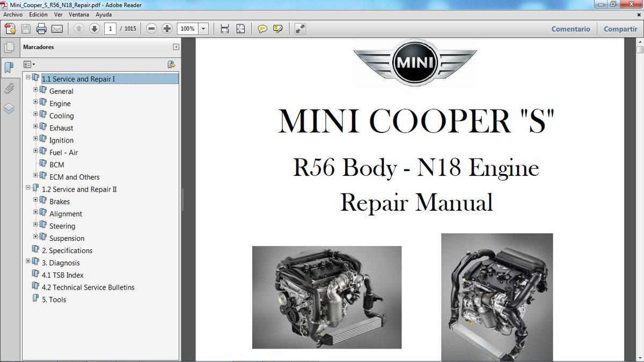The width and height of the screenshot is (644, 362).
Task: Select the highlight text tool
Action: pos(278,29)
